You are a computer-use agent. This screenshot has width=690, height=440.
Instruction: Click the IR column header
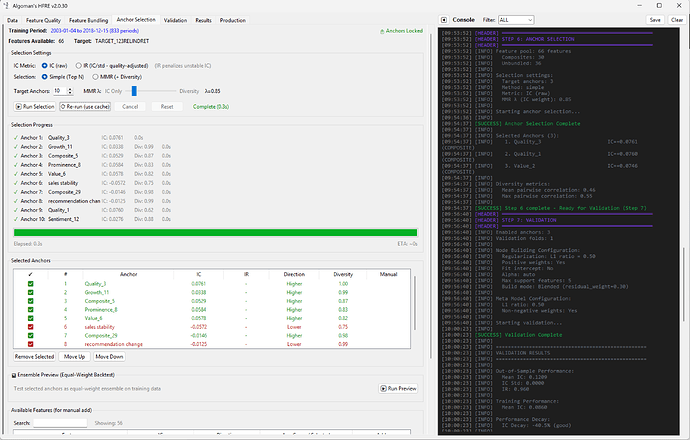[246, 274]
